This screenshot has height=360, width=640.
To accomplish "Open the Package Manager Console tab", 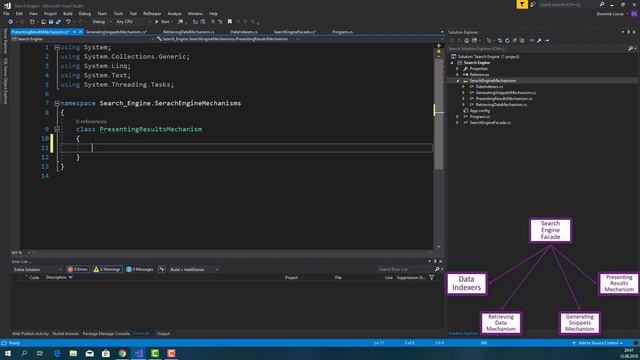I will pyautogui.click(x=106, y=334).
